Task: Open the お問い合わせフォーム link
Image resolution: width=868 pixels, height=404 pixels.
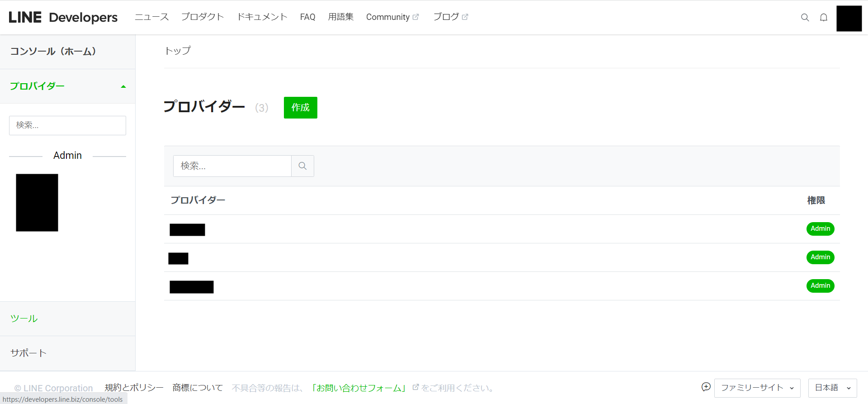Action: [359, 388]
